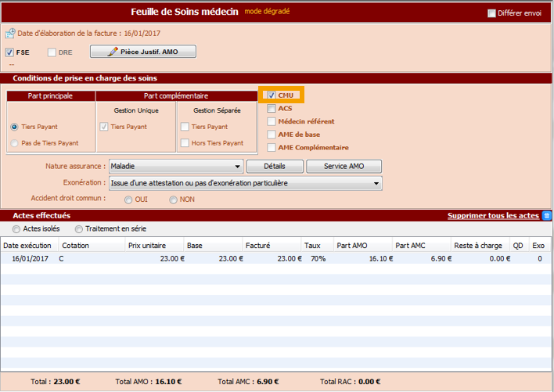
Task: Open Service AMO
Action: (344, 167)
